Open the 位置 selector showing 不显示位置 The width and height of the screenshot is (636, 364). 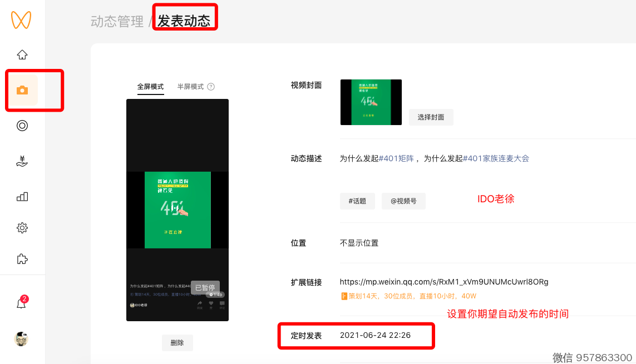pyautogui.click(x=359, y=243)
